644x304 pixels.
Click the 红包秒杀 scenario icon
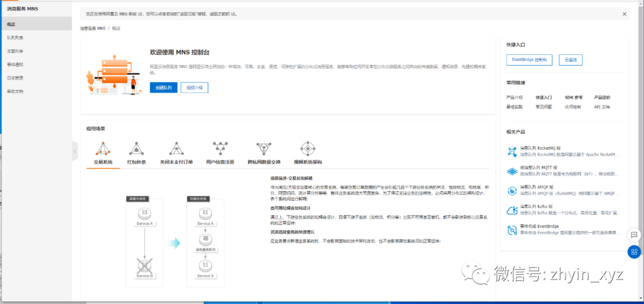(x=137, y=149)
